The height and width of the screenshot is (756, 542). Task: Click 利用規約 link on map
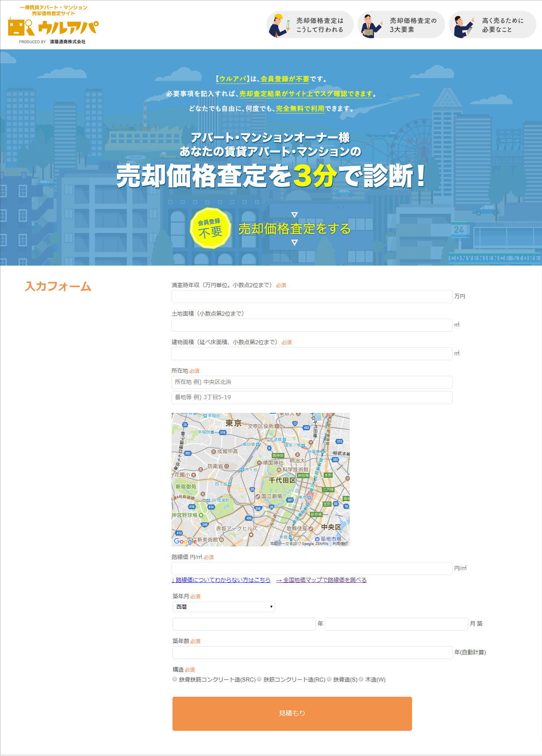coord(340,543)
